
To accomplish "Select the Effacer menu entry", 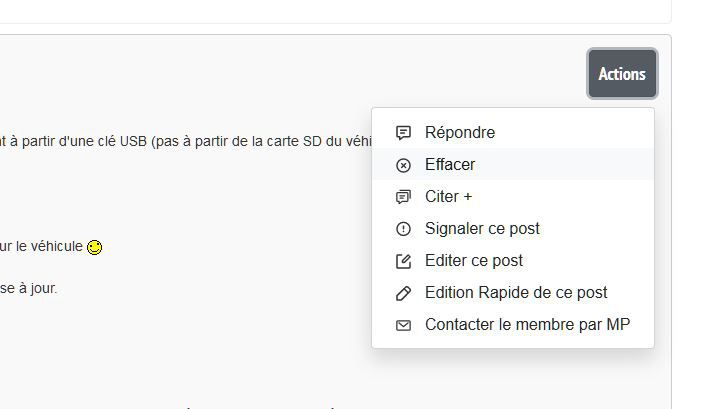I will point(450,165).
